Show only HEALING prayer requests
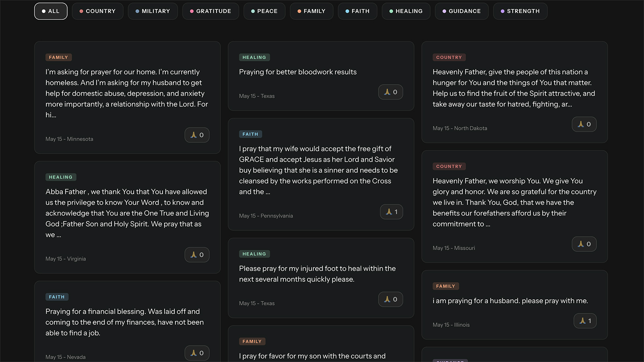 tap(406, 11)
